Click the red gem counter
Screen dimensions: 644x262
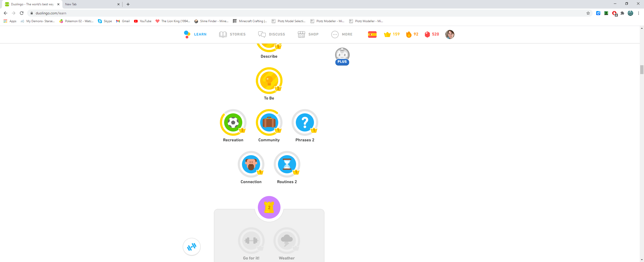432,34
